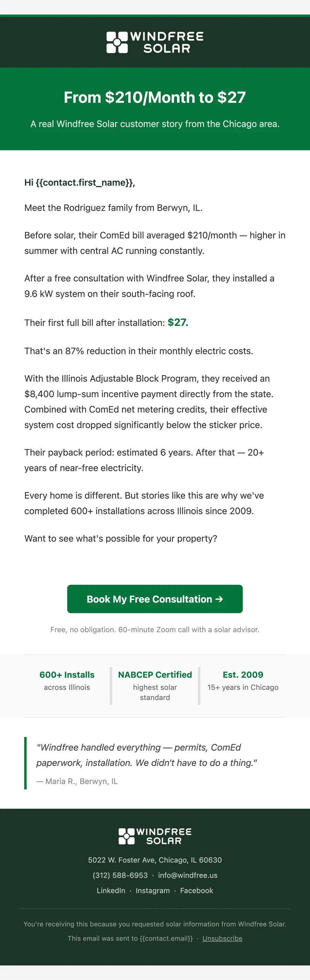310x980 pixels.
Task: Click the Est. 2009 stat
Action: click(x=243, y=675)
